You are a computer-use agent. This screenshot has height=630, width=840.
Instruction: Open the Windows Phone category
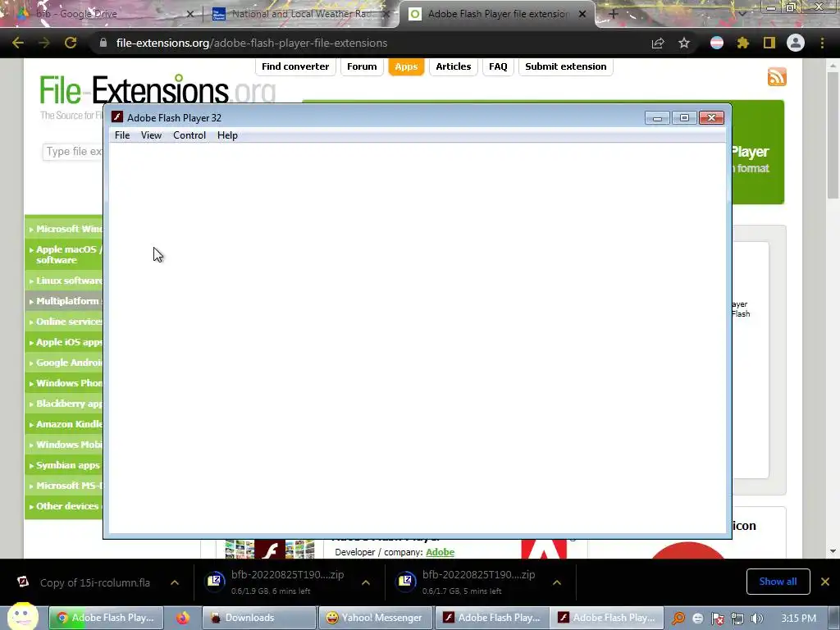[x=64, y=383]
